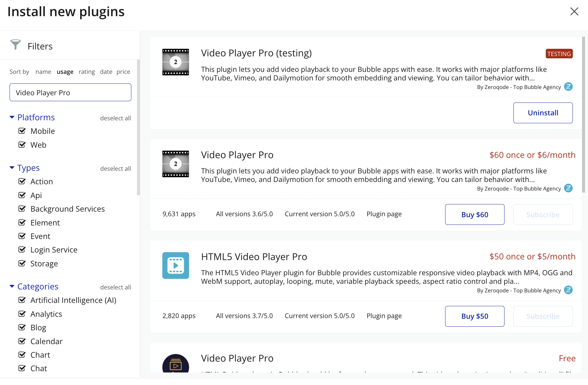Click the $60 Video Player Pro film thumbnail

[x=176, y=164]
